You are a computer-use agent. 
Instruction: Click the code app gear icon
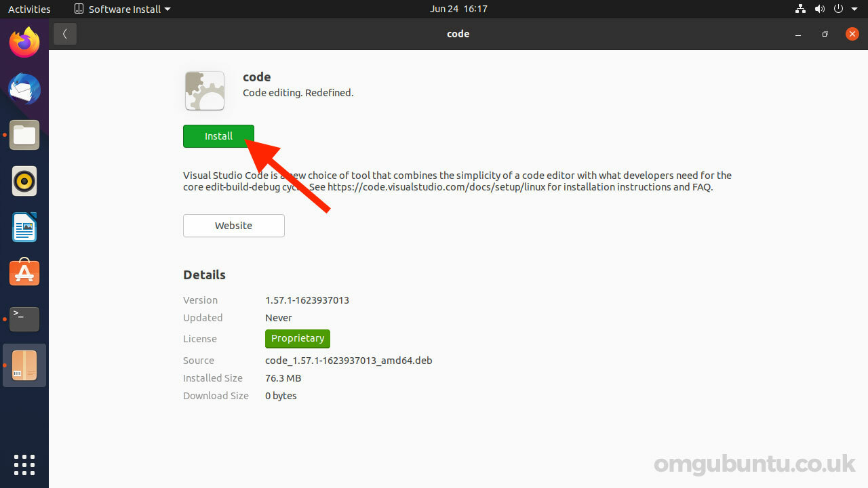pyautogui.click(x=205, y=91)
